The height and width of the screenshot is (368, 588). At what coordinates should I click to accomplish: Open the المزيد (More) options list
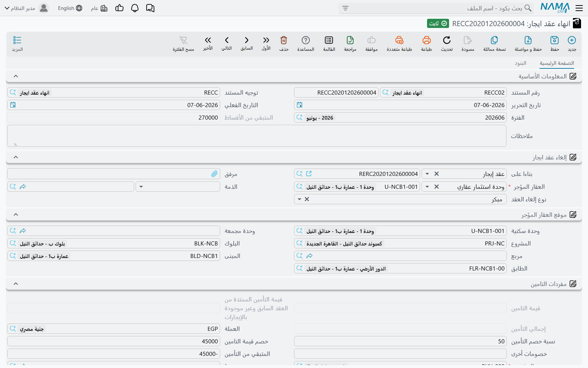[x=17, y=40]
